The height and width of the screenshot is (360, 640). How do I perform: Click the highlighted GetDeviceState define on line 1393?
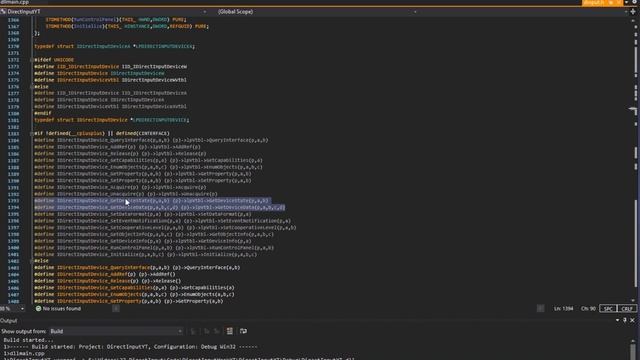pos(151,201)
